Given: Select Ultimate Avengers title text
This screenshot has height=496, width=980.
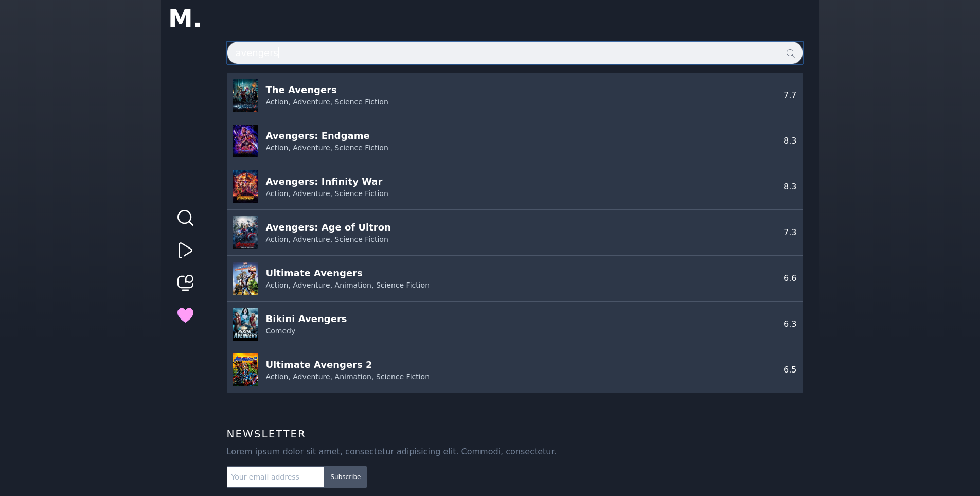Looking at the screenshot, I should click(x=314, y=273).
